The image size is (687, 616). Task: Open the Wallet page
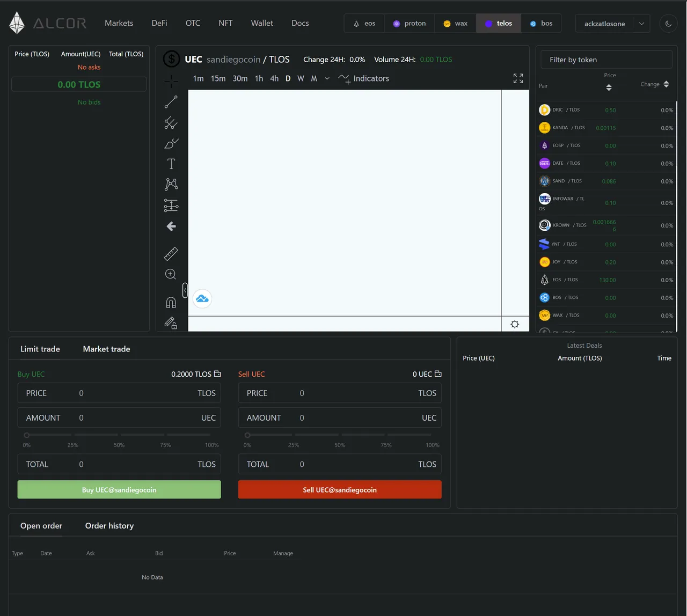pyautogui.click(x=262, y=23)
